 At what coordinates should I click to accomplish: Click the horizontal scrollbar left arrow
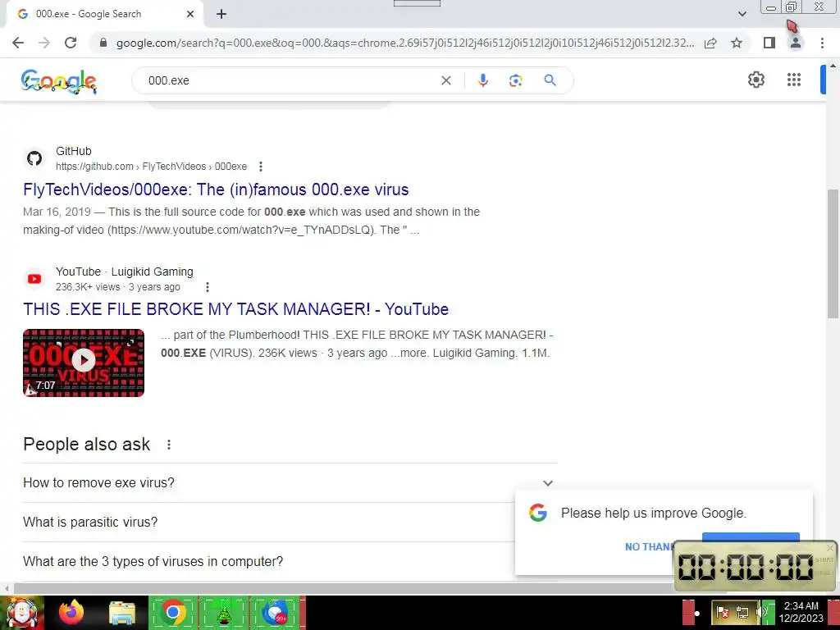[x=6, y=588]
